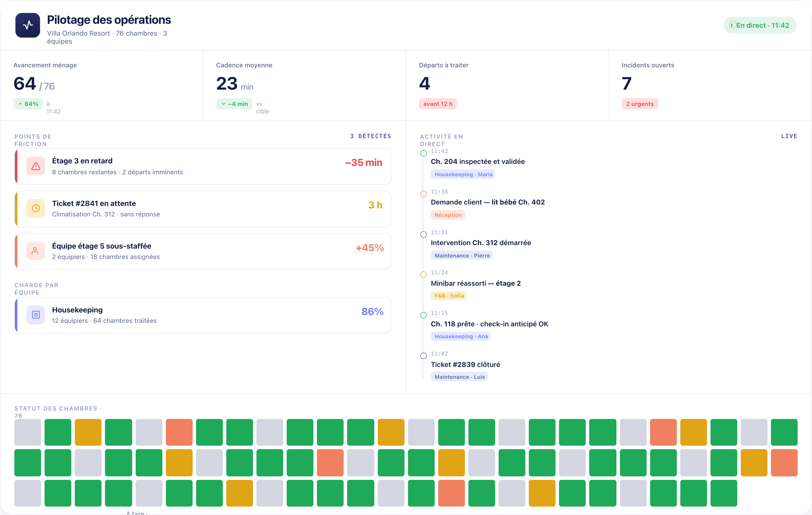Open the Ticket #2841 en attente card

[203, 209]
